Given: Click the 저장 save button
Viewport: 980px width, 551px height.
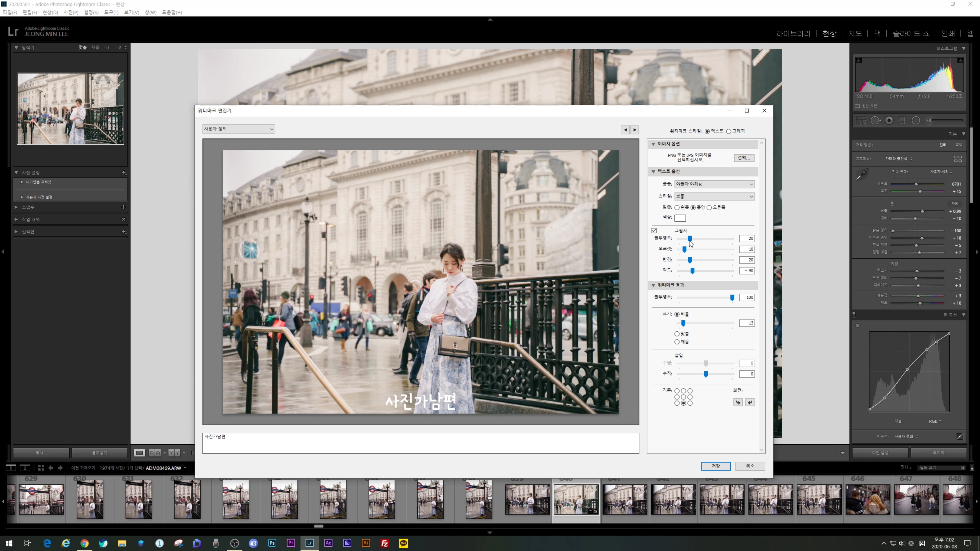Looking at the screenshot, I should 715,466.
